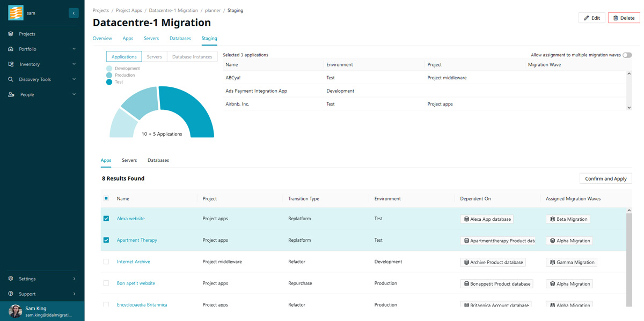The width and height of the screenshot is (644, 321).
Task: Expand the Inventory menu chevron
Action: click(74, 64)
